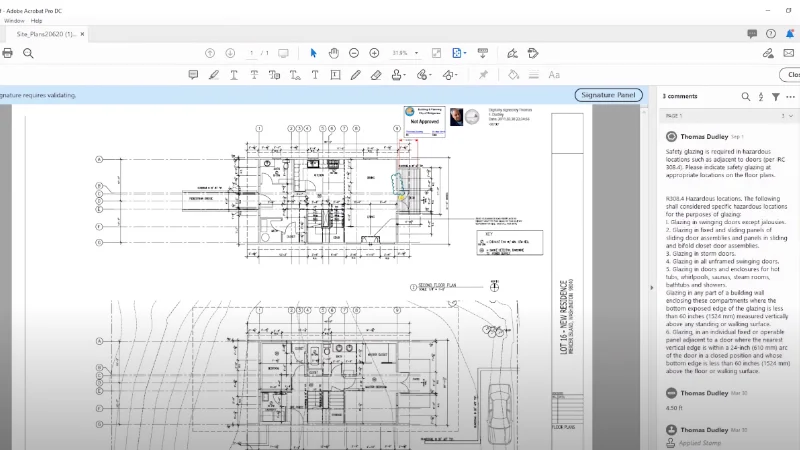This screenshot has height=450, width=800.
Task: Open the line thickness options
Action: coord(534,75)
